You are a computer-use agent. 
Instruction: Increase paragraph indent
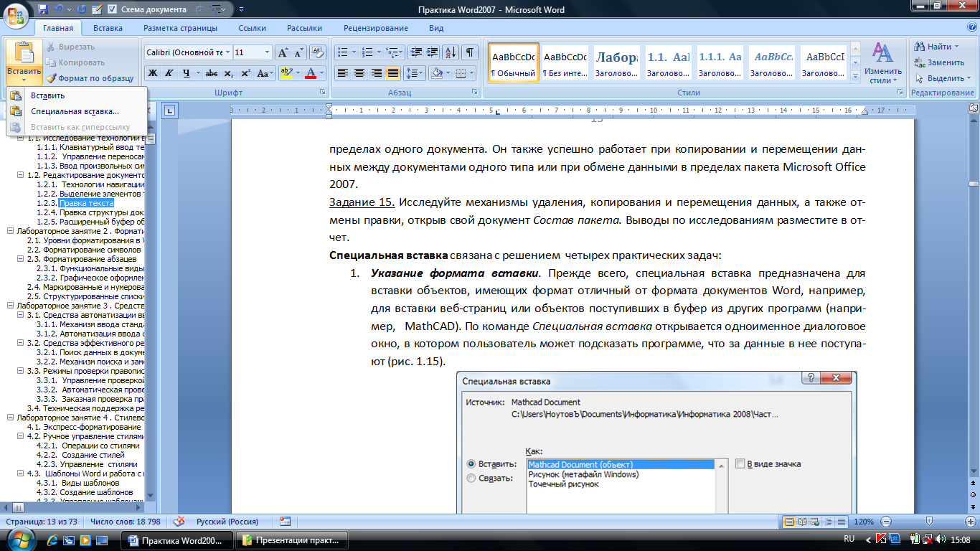(x=433, y=52)
